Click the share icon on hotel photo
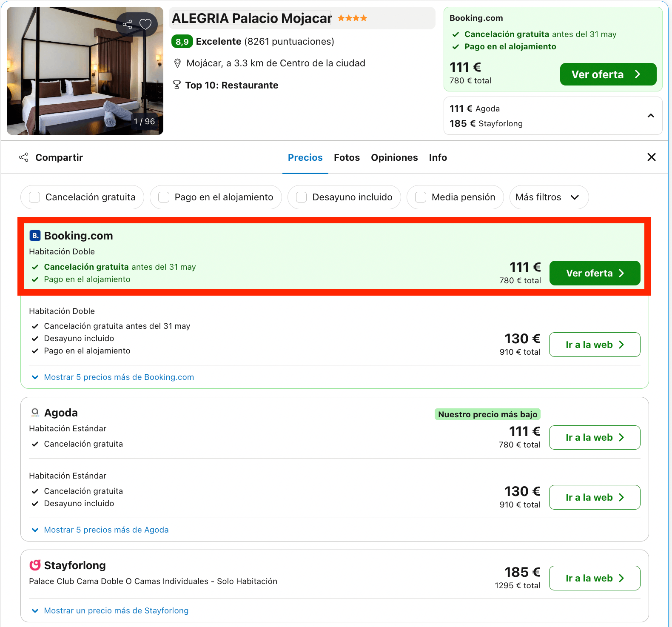Screen dimensions: 672x627 click(x=127, y=24)
